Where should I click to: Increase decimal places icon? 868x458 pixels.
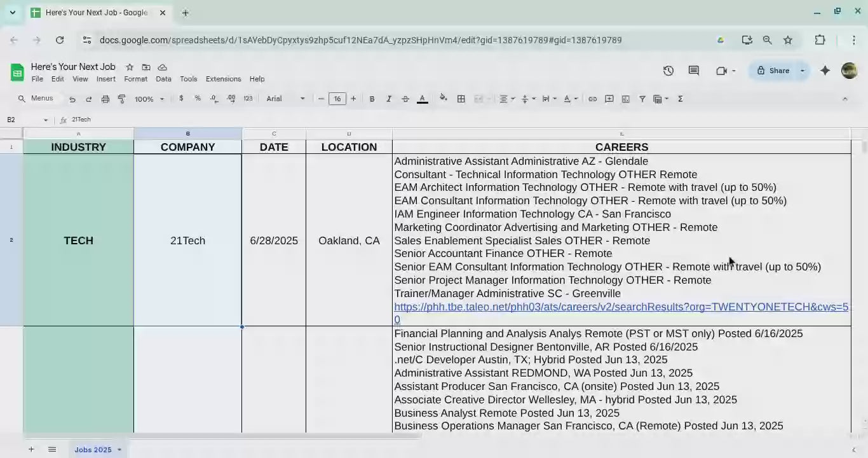coord(231,99)
